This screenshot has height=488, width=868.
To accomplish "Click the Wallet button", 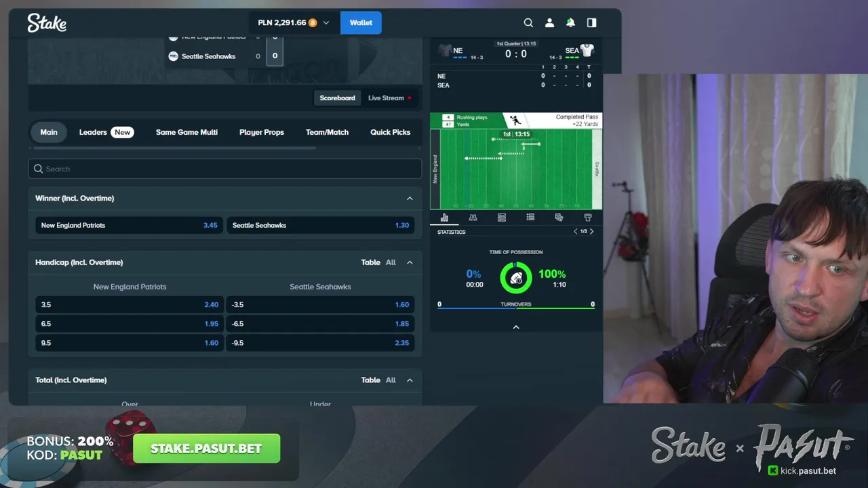I will pos(361,22).
